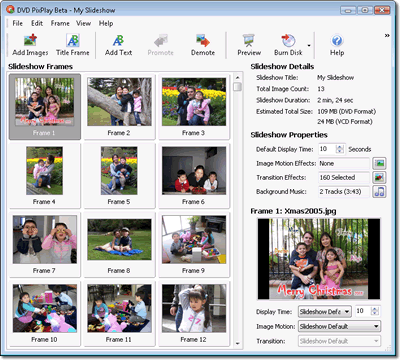Expand the Burn Disk dropdown arrow
The height and width of the screenshot is (360, 400).
[309, 46]
